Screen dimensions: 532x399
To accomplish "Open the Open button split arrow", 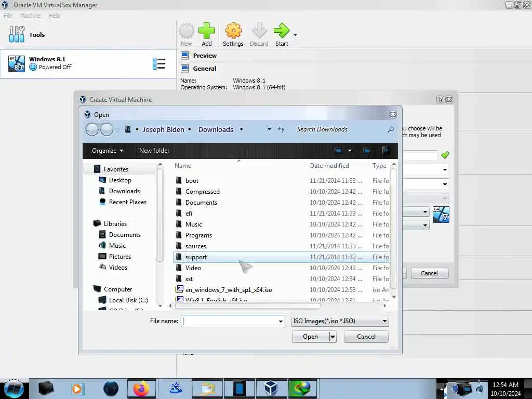I will tap(333, 337).
